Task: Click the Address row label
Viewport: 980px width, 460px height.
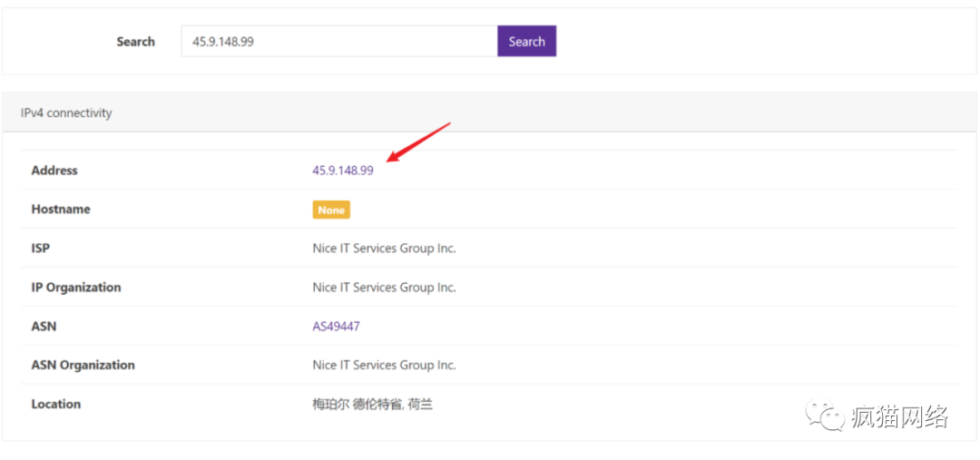Action: [54, 170]
